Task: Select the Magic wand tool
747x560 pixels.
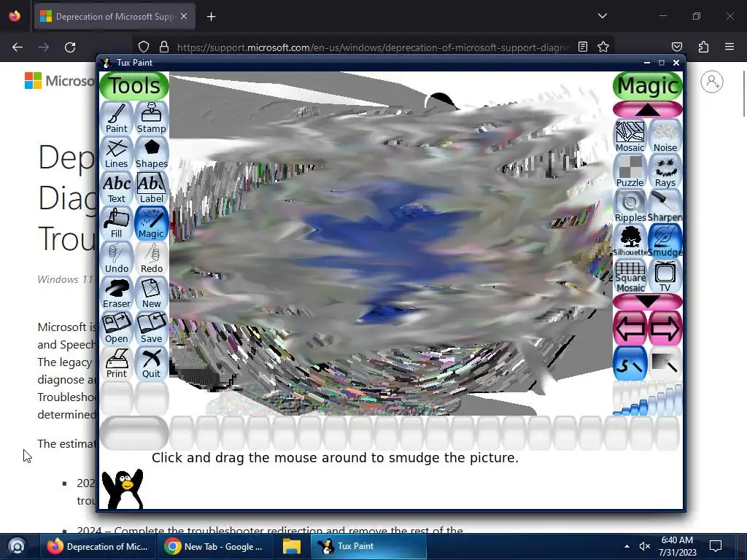Action: point(152,223)
